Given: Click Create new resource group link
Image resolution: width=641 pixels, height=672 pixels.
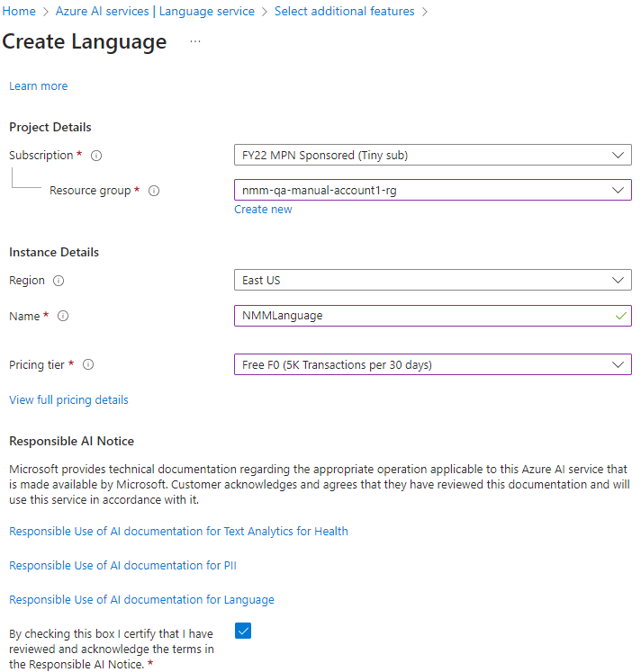Looking at the screenshot, I should [x=263, y=210].
